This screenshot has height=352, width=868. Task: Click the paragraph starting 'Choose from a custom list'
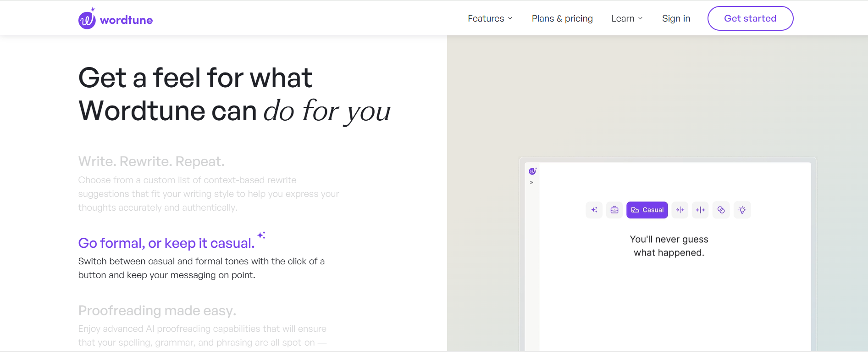(x=209, y=194)
